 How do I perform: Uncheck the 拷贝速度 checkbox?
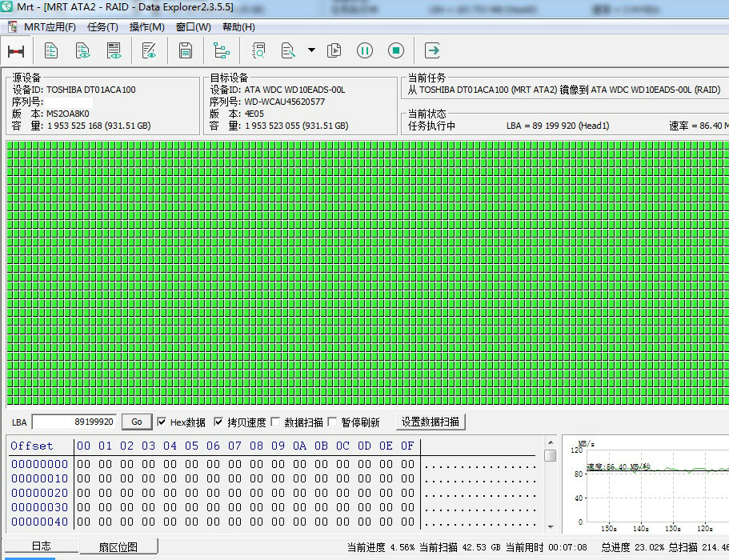(218, 422)
